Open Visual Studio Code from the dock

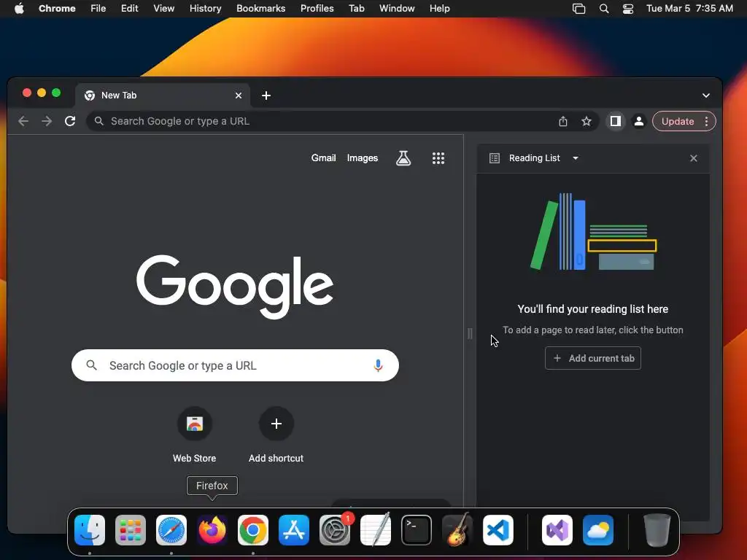[498, 530]
